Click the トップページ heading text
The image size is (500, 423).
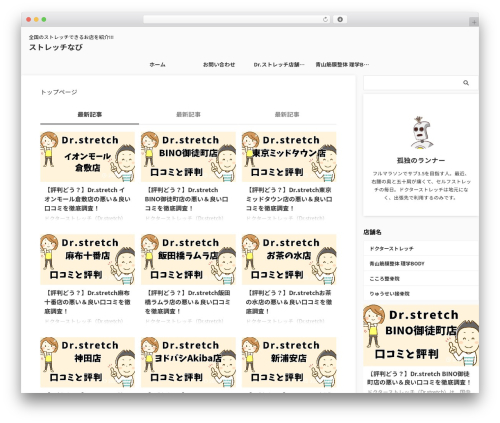59,92
